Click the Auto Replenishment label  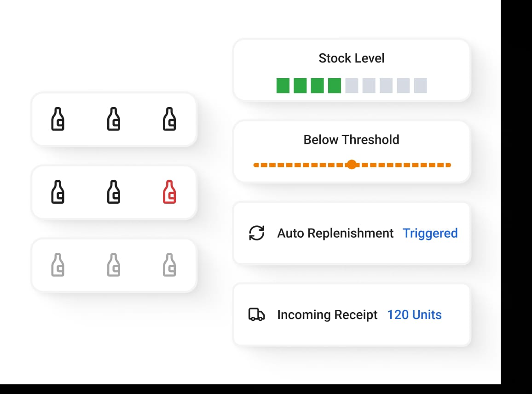coord(335,233)
